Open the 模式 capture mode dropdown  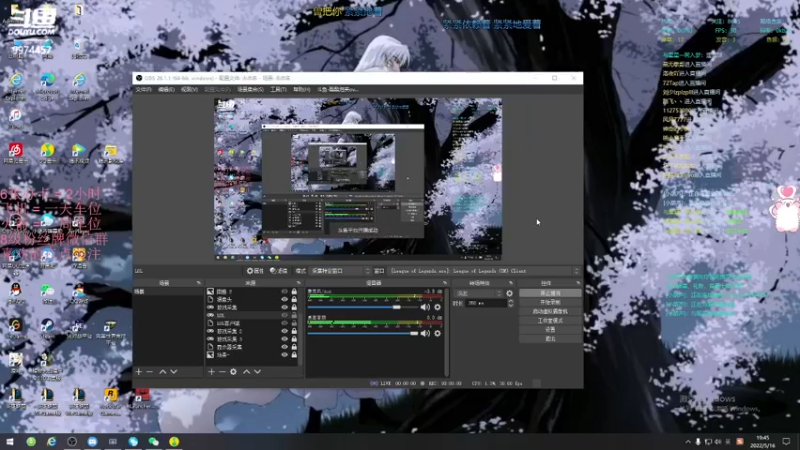(x=340, y=271)
